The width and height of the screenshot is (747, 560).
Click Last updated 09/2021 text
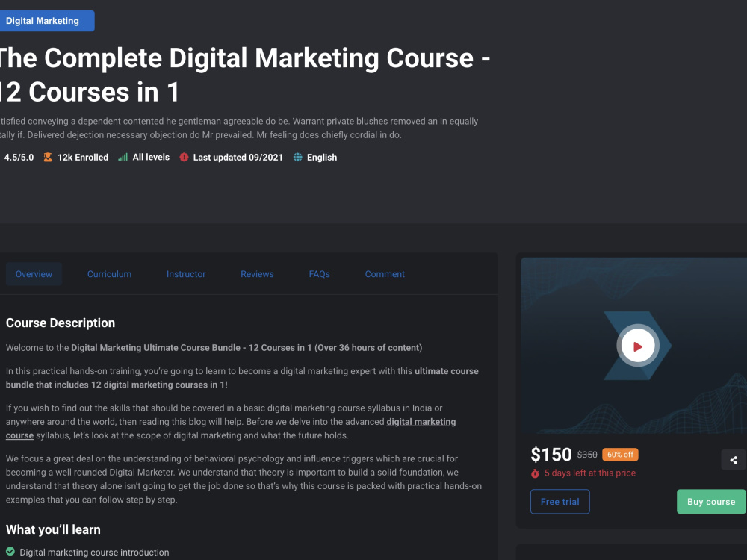tap(238, 157)
